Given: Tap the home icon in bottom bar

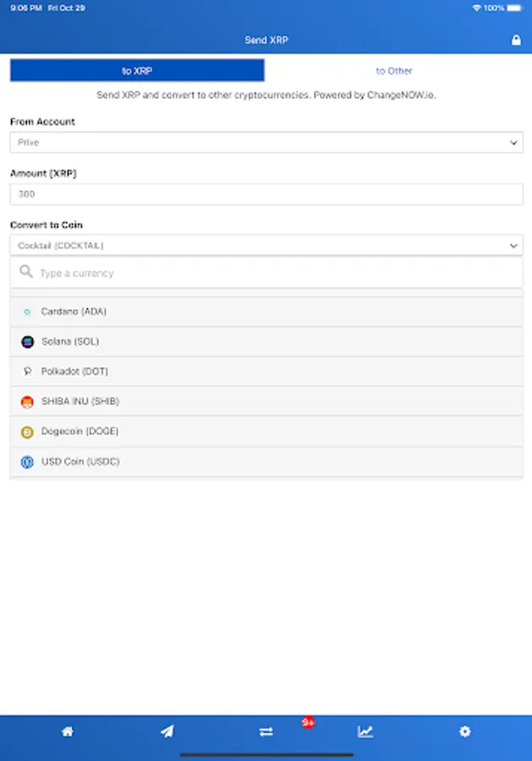Looking at the screenshot, I should pos(68,731).
